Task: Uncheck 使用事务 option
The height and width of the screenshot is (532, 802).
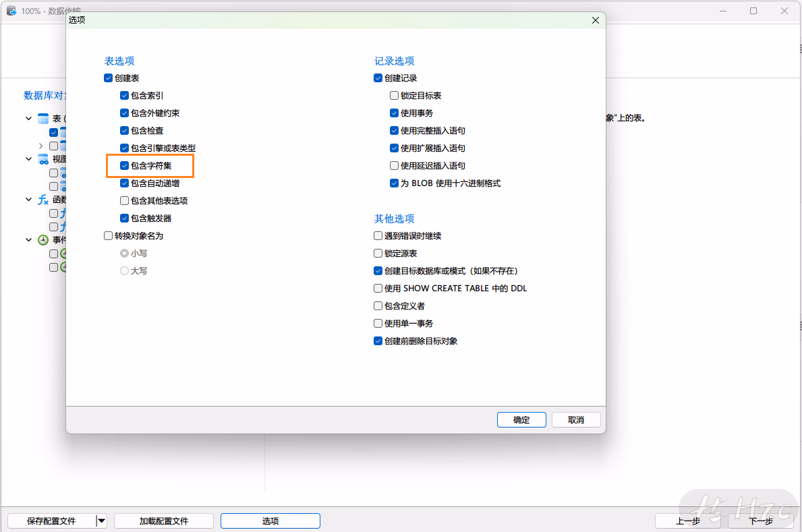Action: click(x=394, y=113)
